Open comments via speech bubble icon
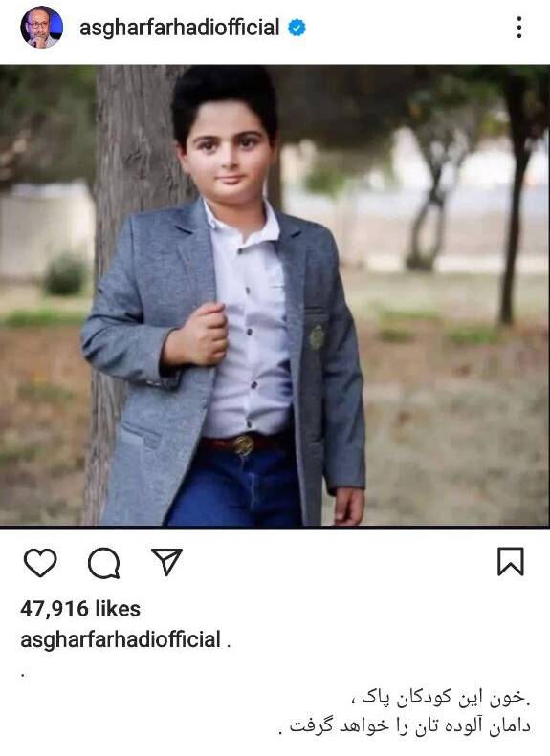The height and width of the screenshot is (756, 550). tap(103, 563)
